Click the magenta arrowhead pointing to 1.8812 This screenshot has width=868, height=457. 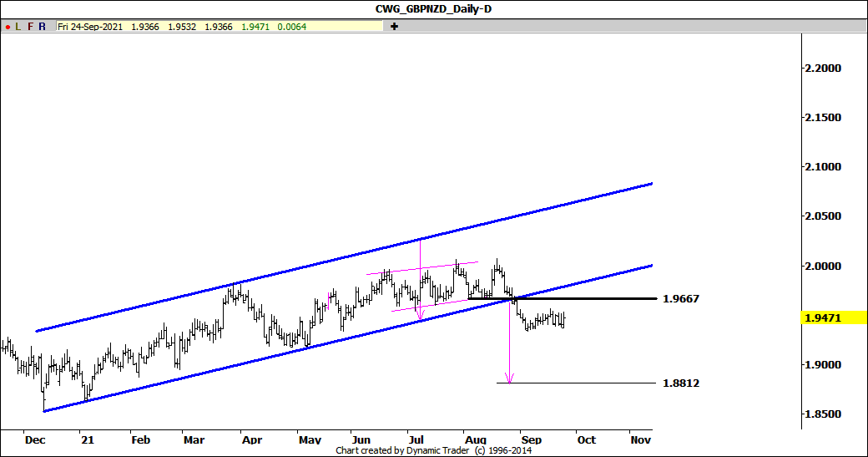(x=510, y=378)
